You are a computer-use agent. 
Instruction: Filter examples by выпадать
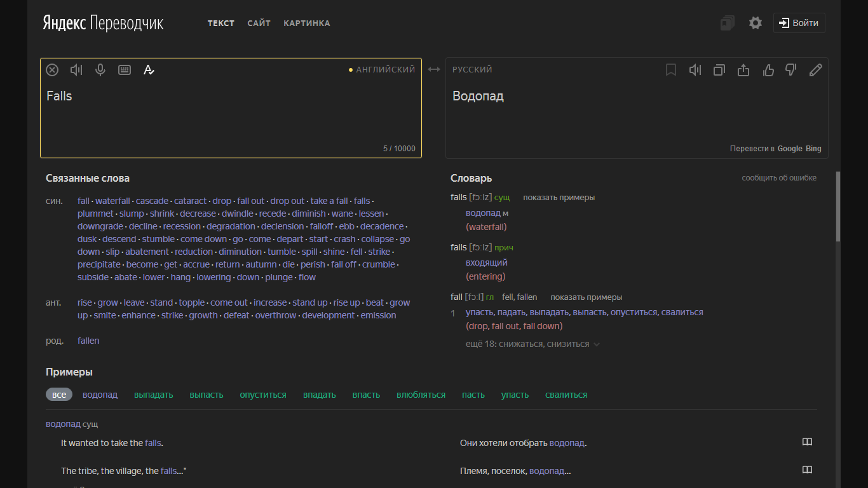[154, 395]
